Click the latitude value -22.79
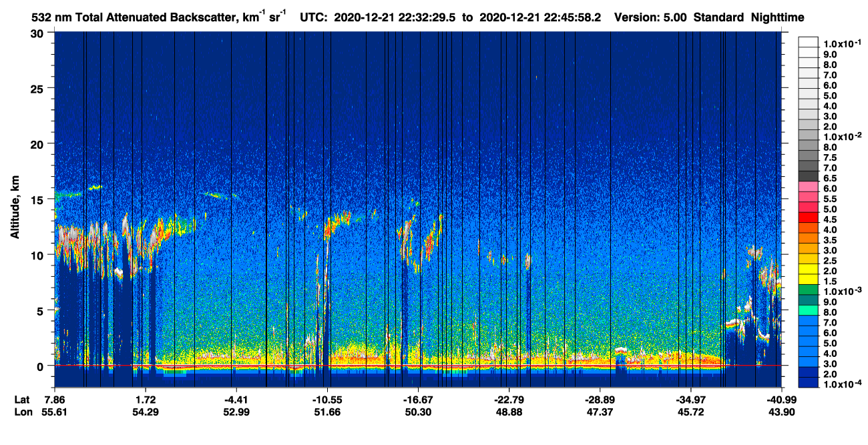868x445 pixels. 509,400
